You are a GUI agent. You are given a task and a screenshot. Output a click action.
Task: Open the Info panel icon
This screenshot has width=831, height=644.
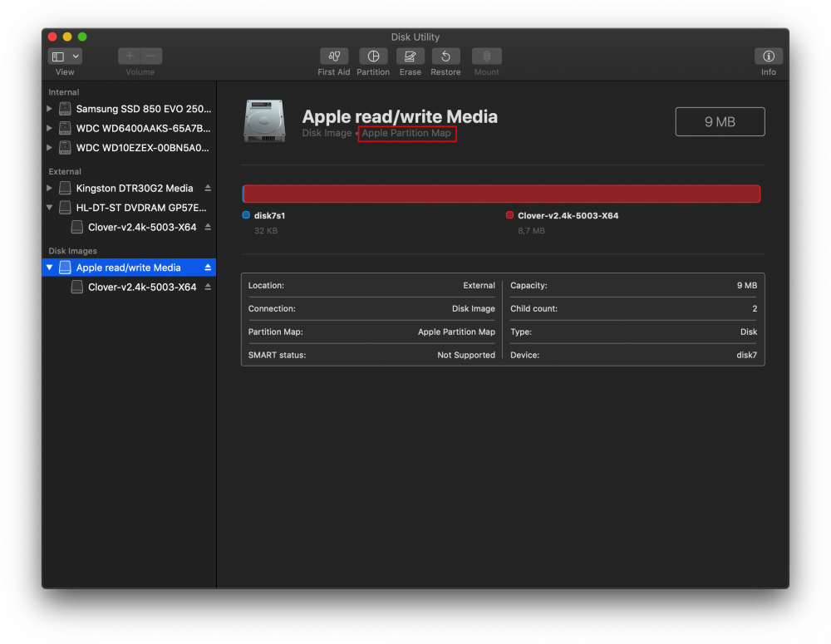tap(769, 57)
